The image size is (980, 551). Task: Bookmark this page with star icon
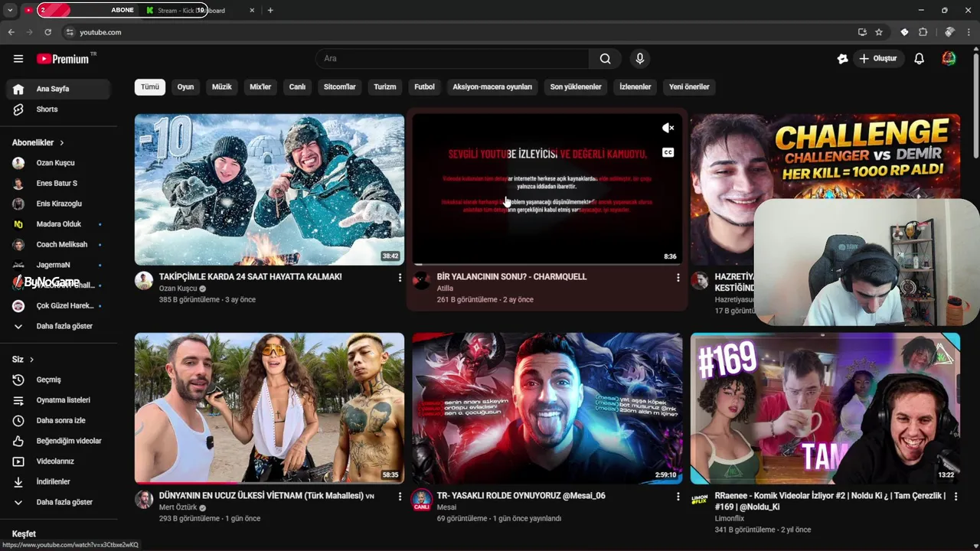click(x=879, y=32)
